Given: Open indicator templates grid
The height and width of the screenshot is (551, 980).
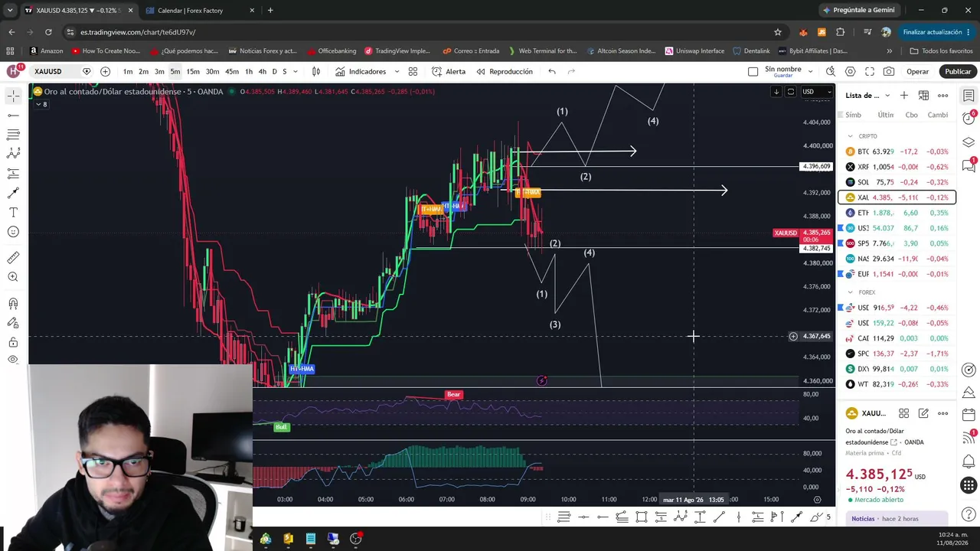Looking at the screenshot, I should click(413, 71).
